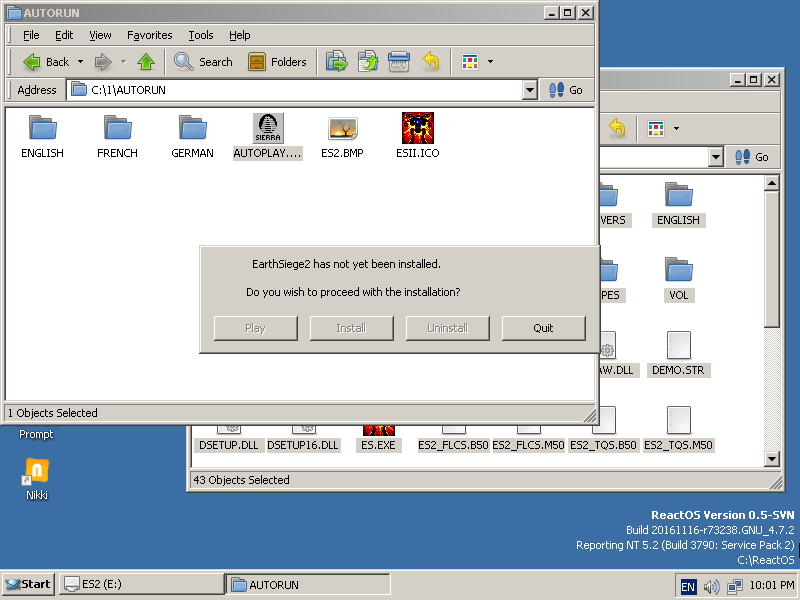
Task: Open the Tools menu
Action: [201, 35]
